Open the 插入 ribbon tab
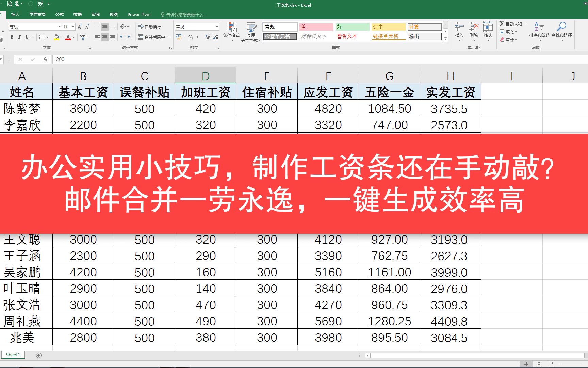Image resolution: width=588 pixels, height=368 pixels. pos(15,15)
